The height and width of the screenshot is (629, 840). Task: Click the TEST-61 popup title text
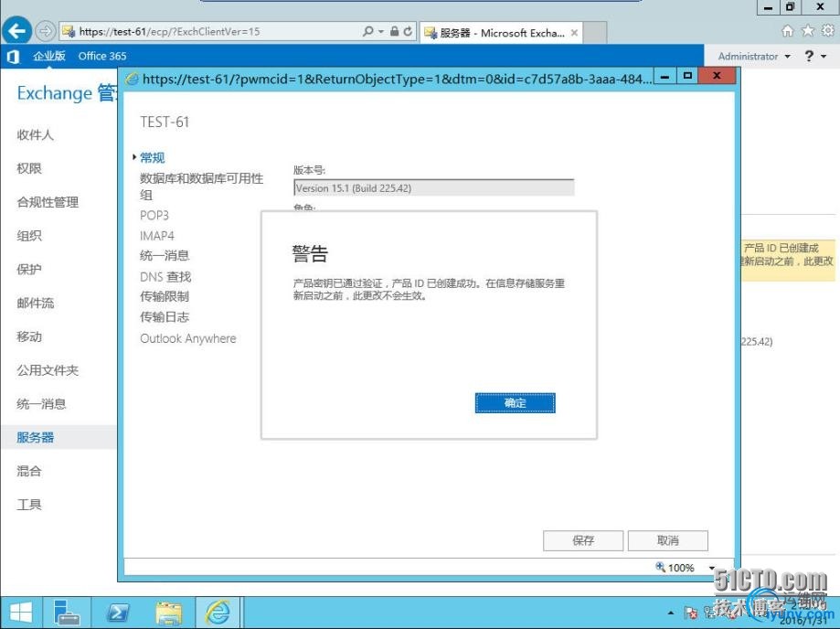click(x=165, y=123)
